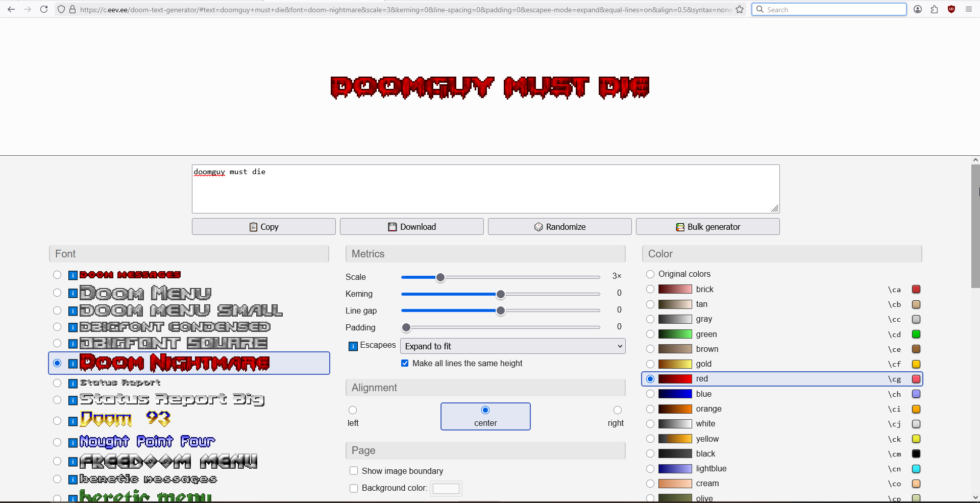Select the center alignment radio
Screen dimensions: 980x503
point(485,410)
